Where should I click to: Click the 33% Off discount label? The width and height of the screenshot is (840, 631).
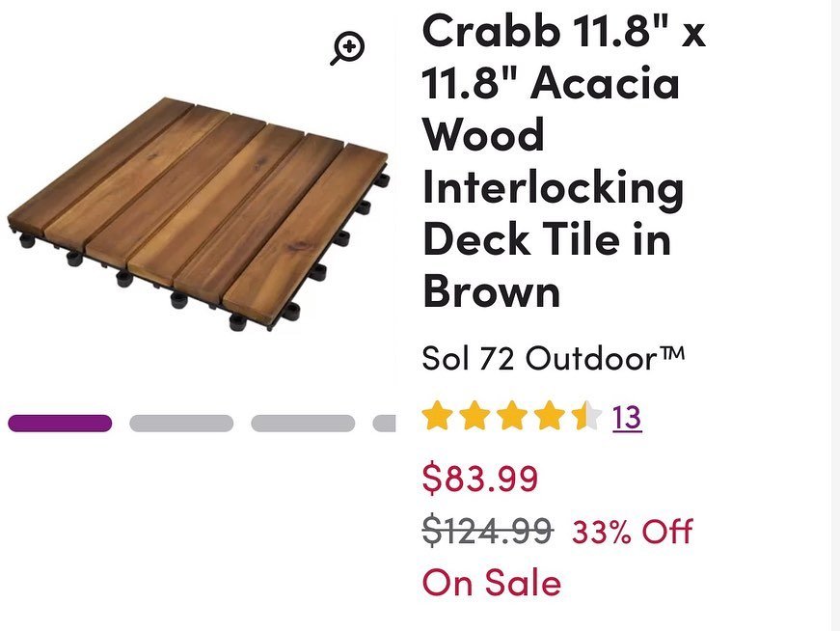[x=633, y=531]
